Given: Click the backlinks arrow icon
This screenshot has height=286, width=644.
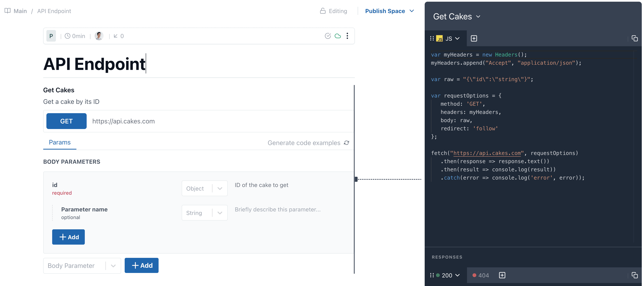Looking at the screenshot, I should click(x=116, y=36).
